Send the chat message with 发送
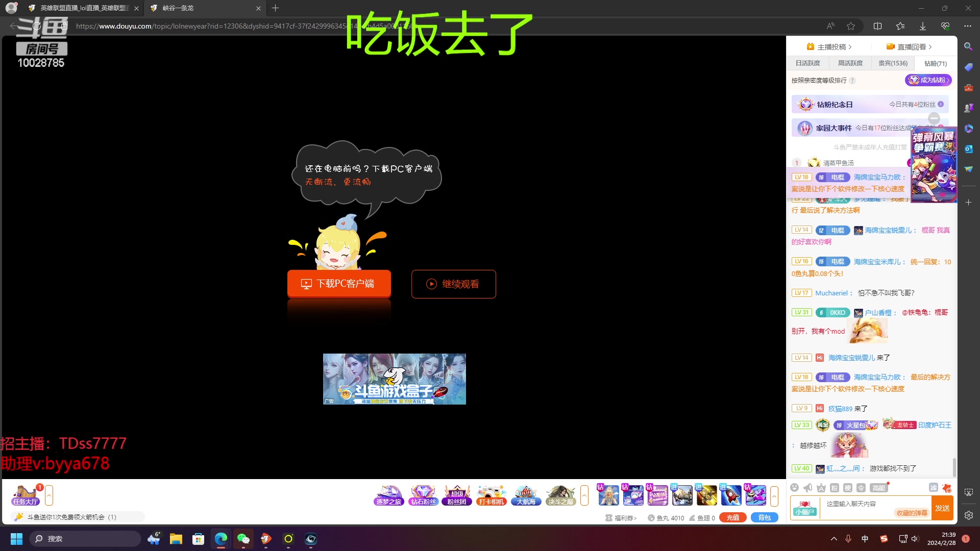 [x=942, y=508]
